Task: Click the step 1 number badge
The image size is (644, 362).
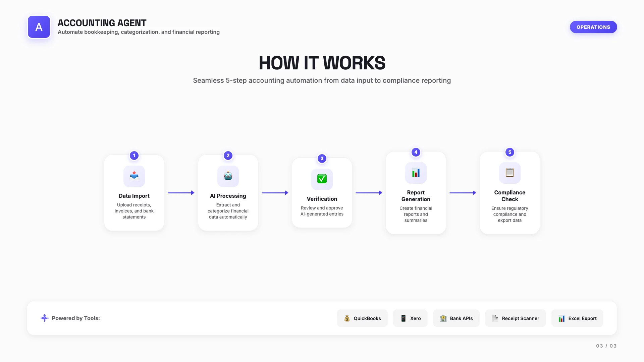Action: click(134, 156)
